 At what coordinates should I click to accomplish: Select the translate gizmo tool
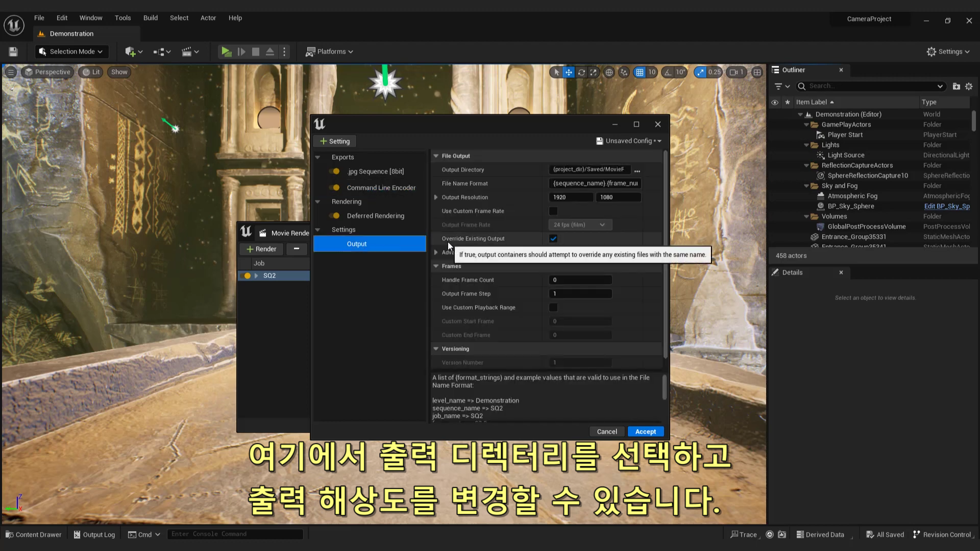569,72
